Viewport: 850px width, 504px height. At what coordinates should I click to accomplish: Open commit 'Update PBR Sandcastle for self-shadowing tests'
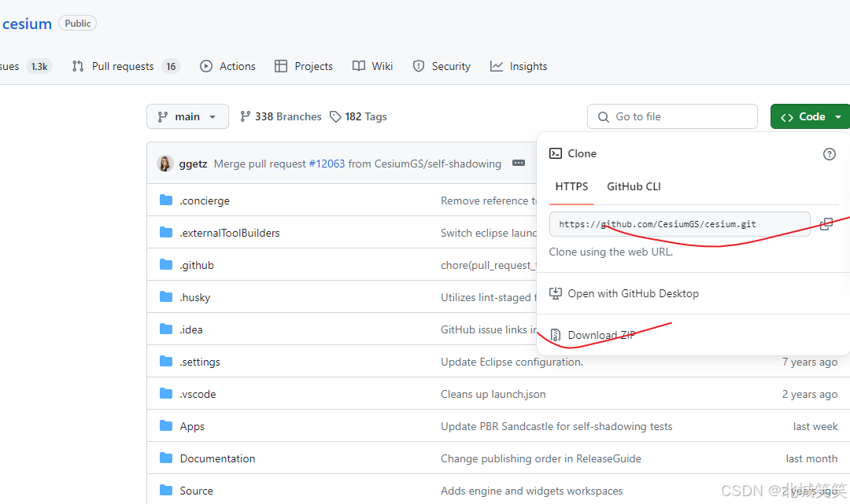(x=556, y=427)
